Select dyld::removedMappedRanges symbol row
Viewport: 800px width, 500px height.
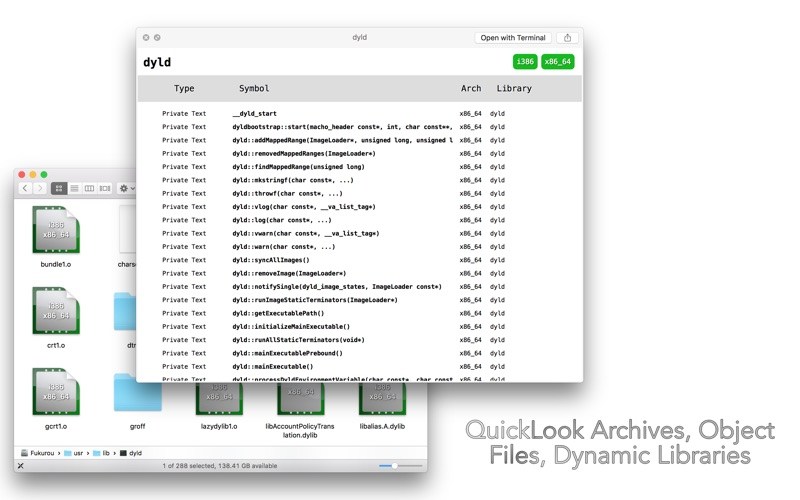tap(360, 154)
